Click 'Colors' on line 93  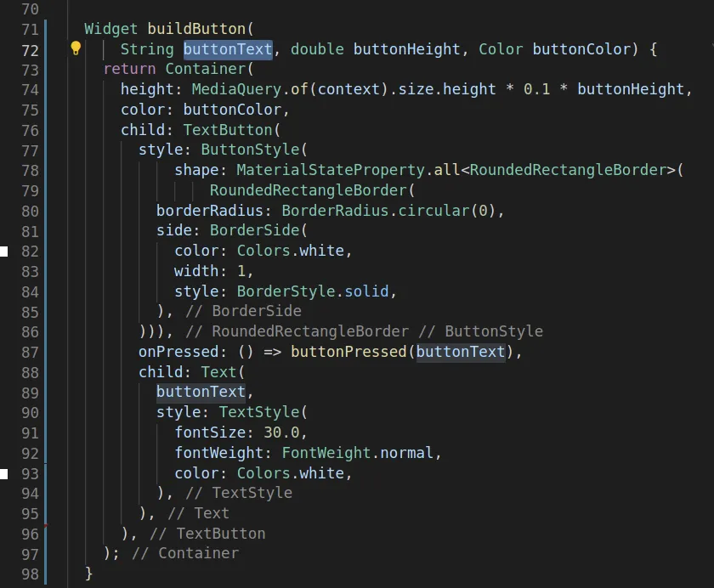(x=263, y=473)
